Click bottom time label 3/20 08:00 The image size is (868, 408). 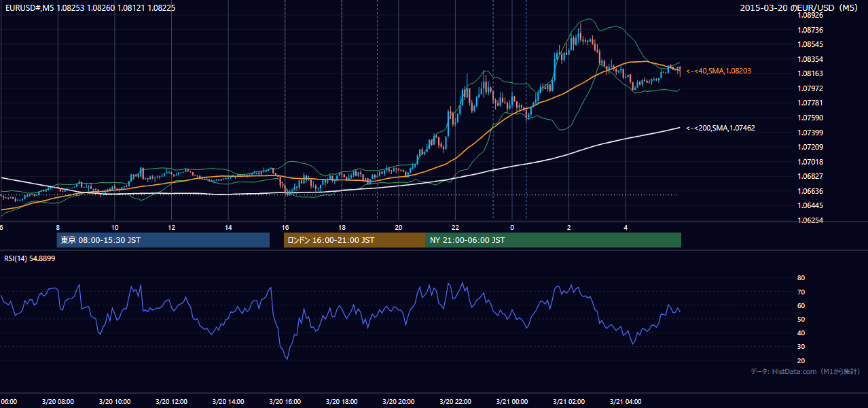pos(58,402)
